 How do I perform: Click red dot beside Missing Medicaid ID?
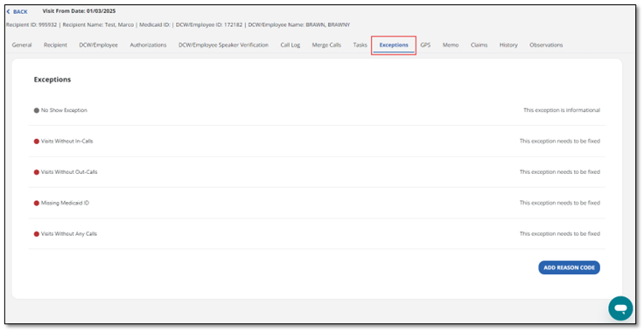[x=37, y=203]
